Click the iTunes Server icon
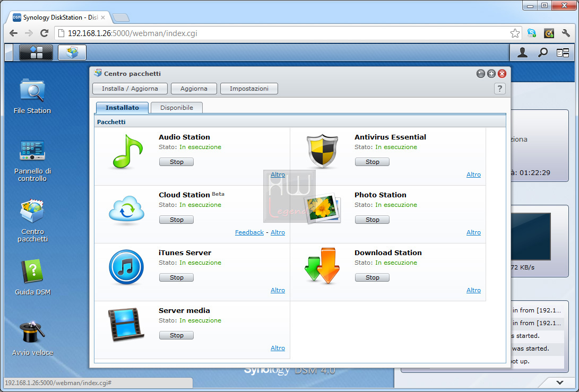 126,267
